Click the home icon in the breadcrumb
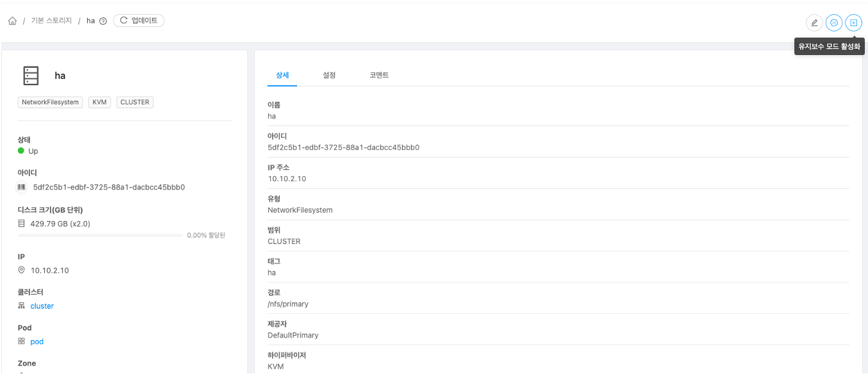This screenshot has height=374, width=868. tap(12, 21)
